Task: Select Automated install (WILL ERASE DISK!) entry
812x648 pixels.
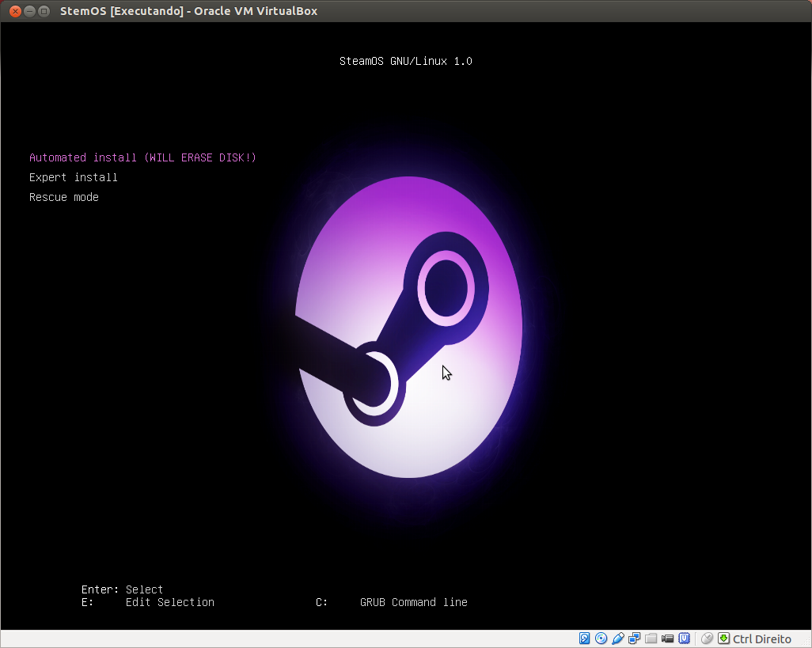Action: (x=143, y=157)
